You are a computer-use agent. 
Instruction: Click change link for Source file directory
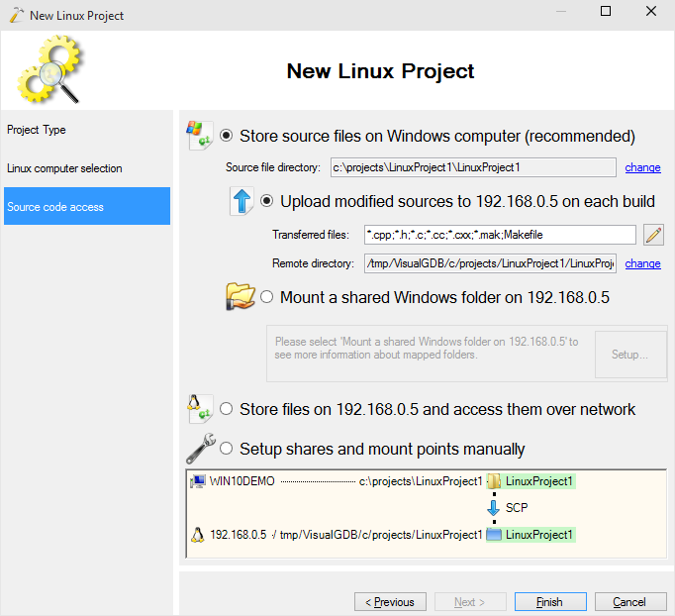(x=642, y=167)
